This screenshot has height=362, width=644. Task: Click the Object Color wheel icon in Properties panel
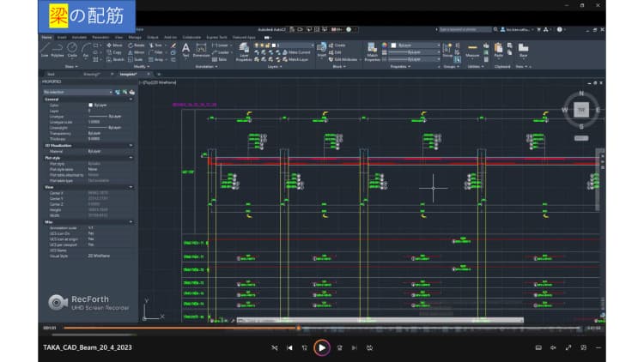coord(385,45)
